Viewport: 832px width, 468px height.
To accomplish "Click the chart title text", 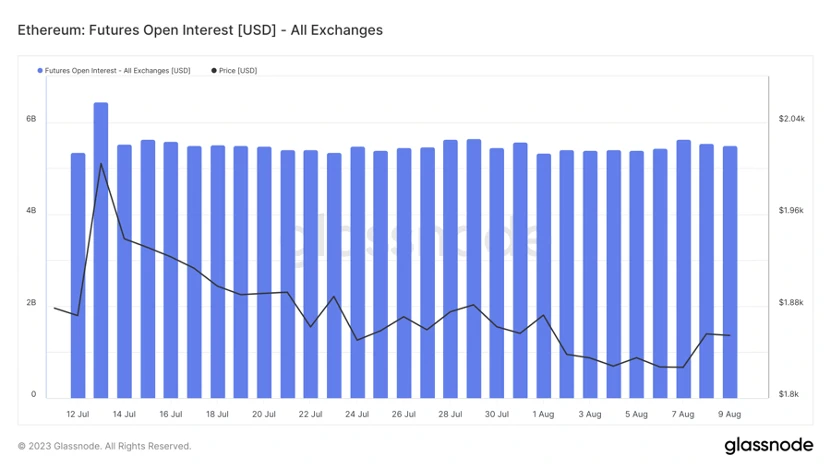I will point(200,30).
